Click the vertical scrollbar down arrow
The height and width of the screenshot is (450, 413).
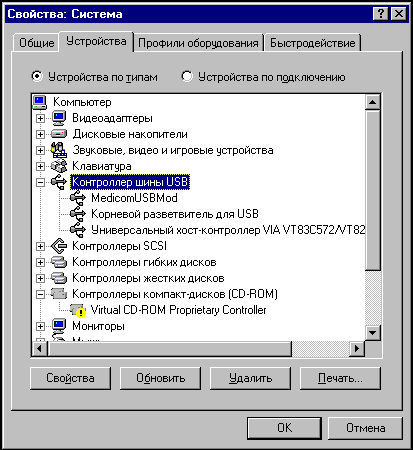pos(373,332)
